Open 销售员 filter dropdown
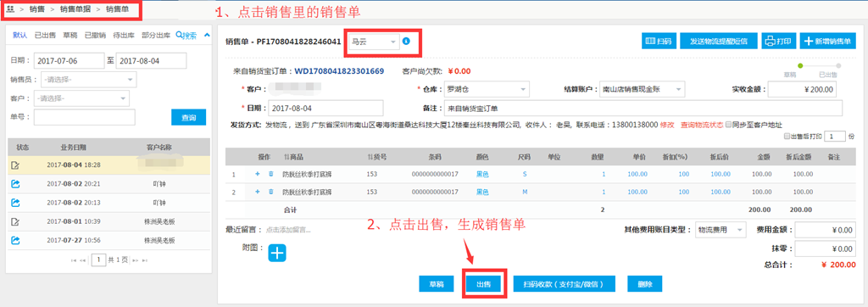868x307 pixels. click(88, 80)
